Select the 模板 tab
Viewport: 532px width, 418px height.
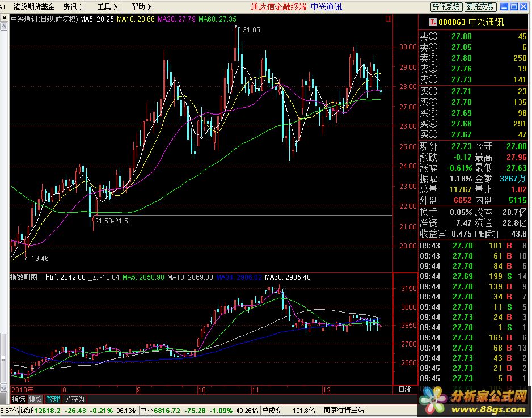(35, 399)
